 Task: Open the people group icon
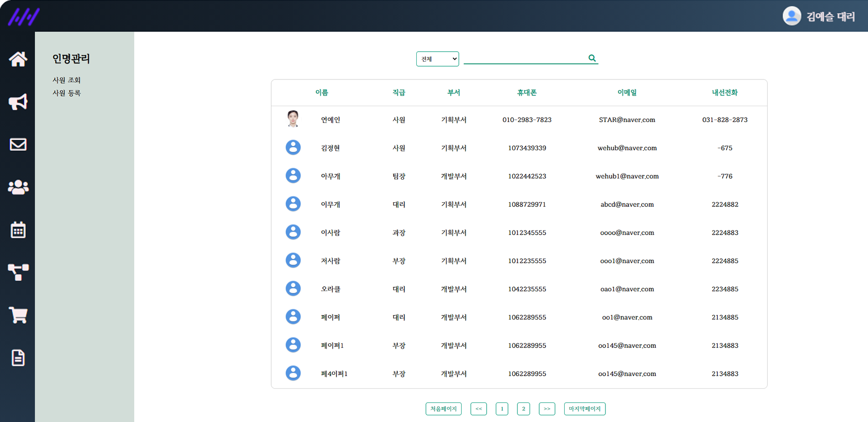tap(18, 187)
